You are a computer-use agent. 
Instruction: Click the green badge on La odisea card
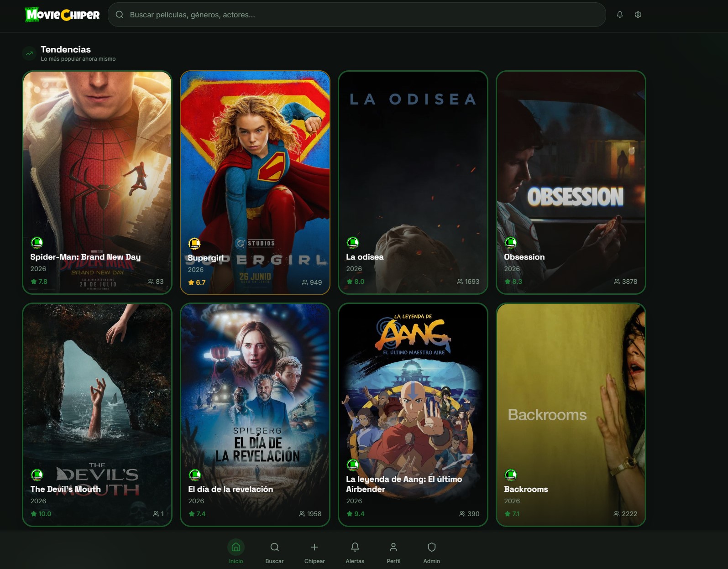tap(352, 243)
